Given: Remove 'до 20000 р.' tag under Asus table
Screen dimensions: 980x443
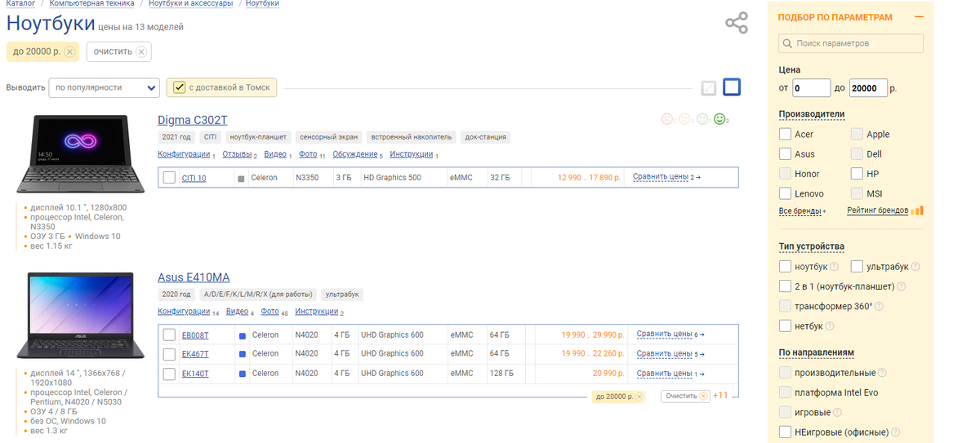Looking at the screenshot, I should coord(639,396).
